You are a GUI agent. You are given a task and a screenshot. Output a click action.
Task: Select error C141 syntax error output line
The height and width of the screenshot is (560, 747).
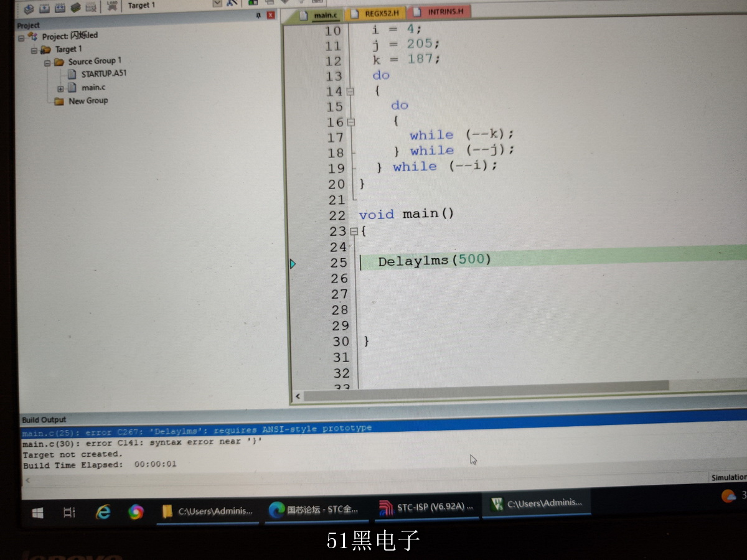[x=143, y=442]
